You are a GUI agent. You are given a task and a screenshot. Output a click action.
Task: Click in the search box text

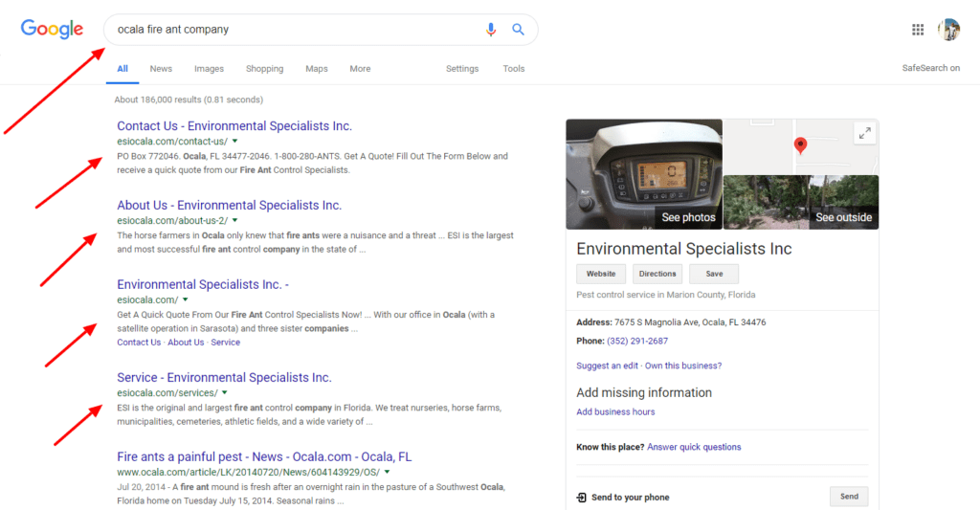click(x=173, y=30)
